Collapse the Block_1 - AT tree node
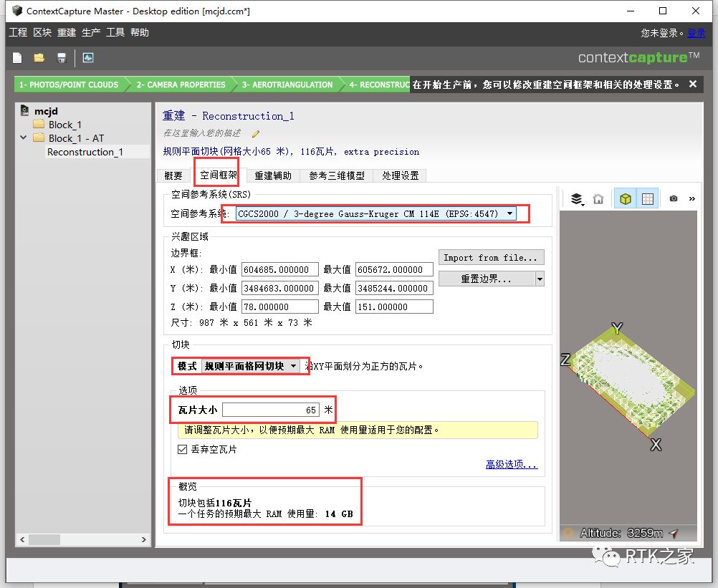The height and width of the screenshot is (588, 718). 24,138
